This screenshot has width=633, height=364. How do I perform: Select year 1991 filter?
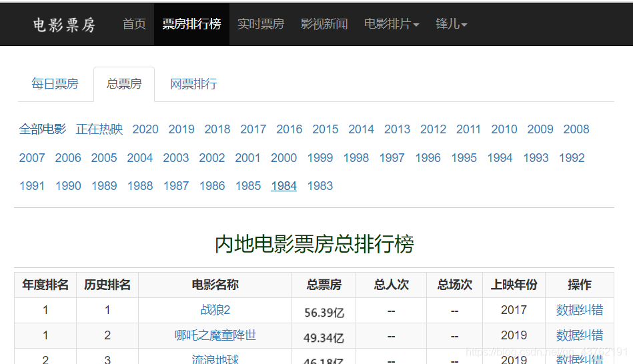click(x=32, y=186)
